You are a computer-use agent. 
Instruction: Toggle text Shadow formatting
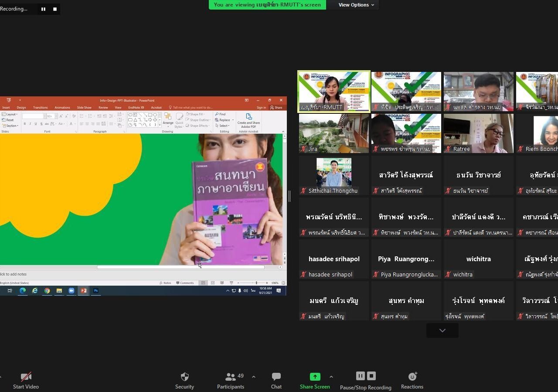point(41,124)
